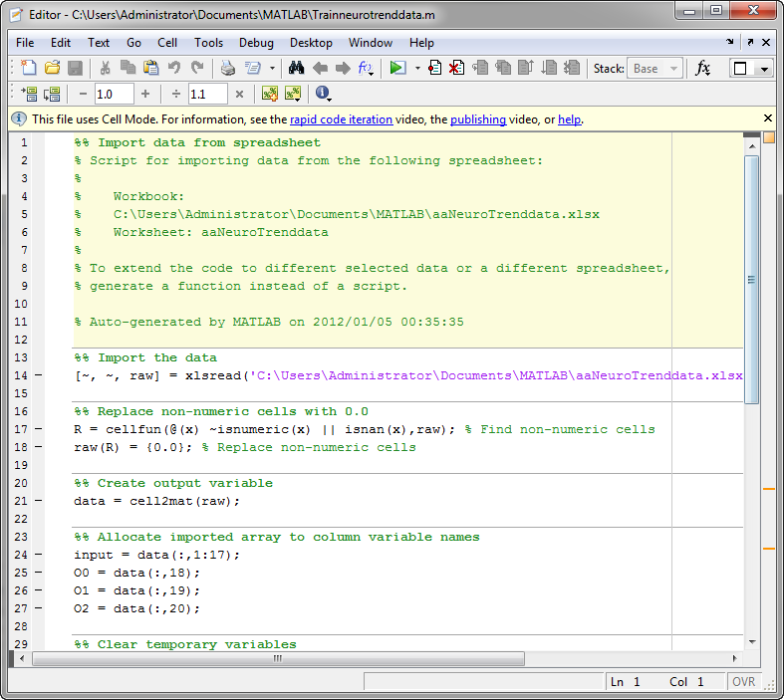The width and height of the screenshot is (784, 700).
Task: Toggle breakpoint dash on line 21
Action: pos(39,501)
